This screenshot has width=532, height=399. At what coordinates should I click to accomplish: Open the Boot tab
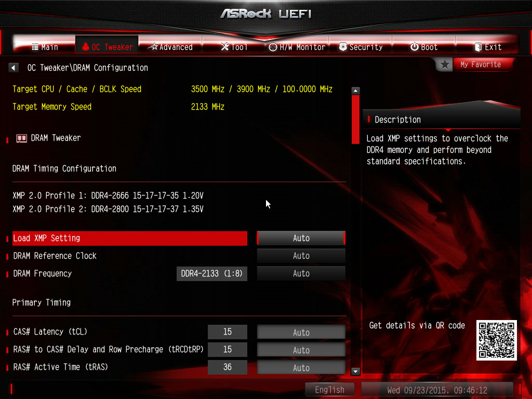point(423,47)
